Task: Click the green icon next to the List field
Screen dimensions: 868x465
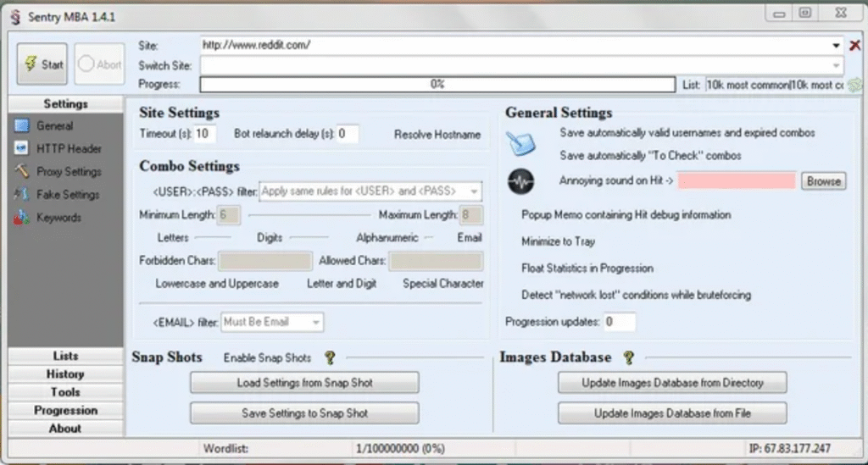Action: 854,86
